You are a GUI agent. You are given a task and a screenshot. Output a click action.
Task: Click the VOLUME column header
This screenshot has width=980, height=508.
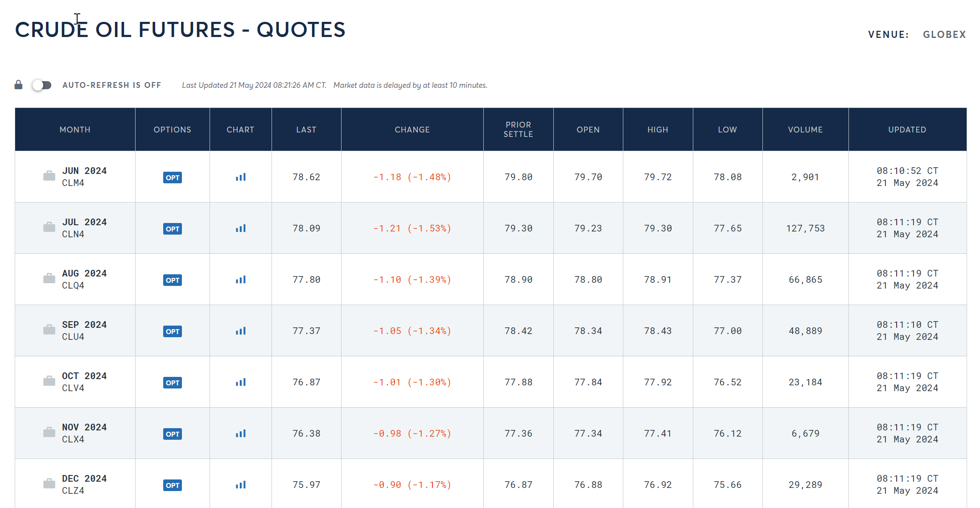805,129
